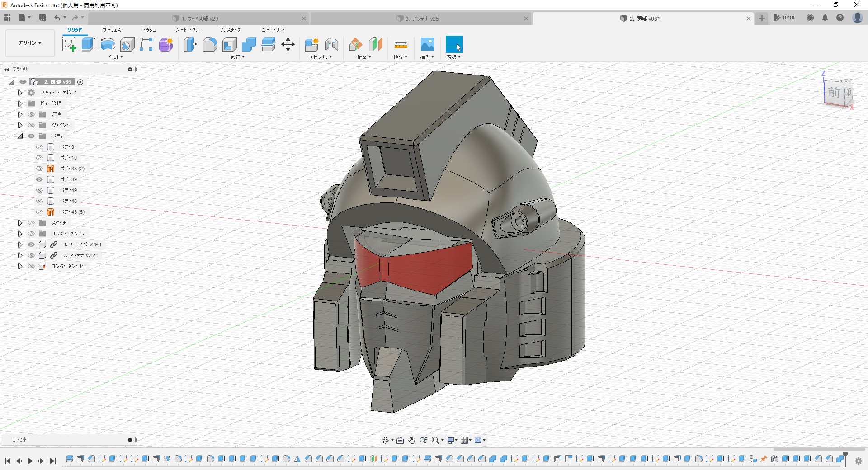
Task: Click the Fillet tool icon
Action: (210, 44)
